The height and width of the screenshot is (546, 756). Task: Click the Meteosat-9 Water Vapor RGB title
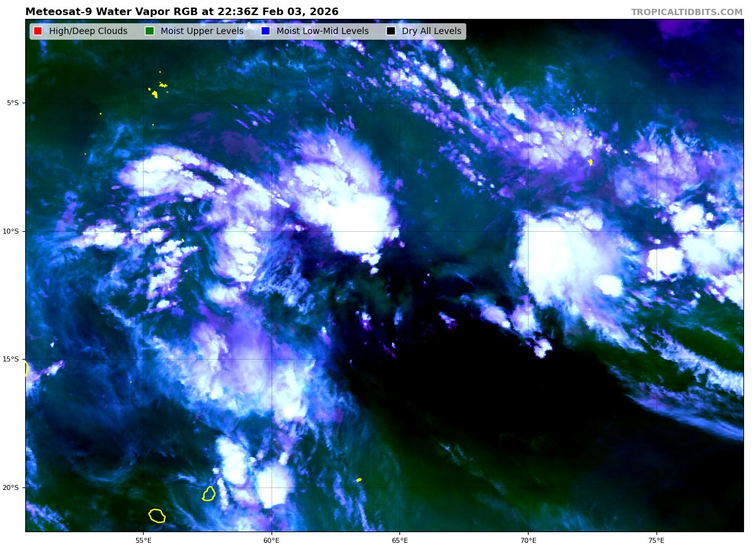coord(181,12)
